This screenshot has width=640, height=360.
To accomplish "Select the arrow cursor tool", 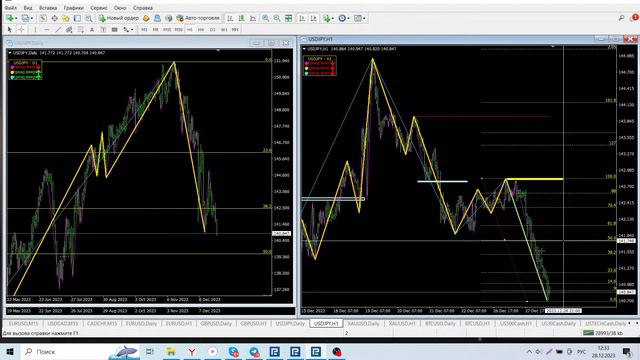I will 9,29.
